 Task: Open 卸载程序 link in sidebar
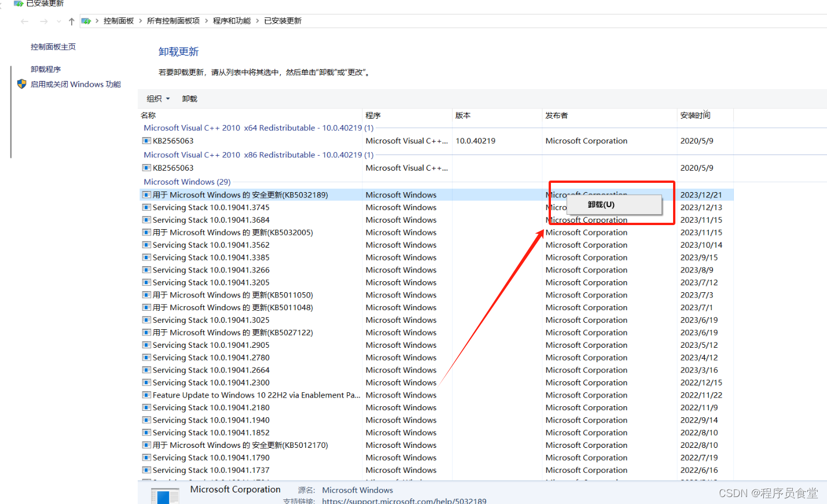pyautogui.click(x=46, y=69)
